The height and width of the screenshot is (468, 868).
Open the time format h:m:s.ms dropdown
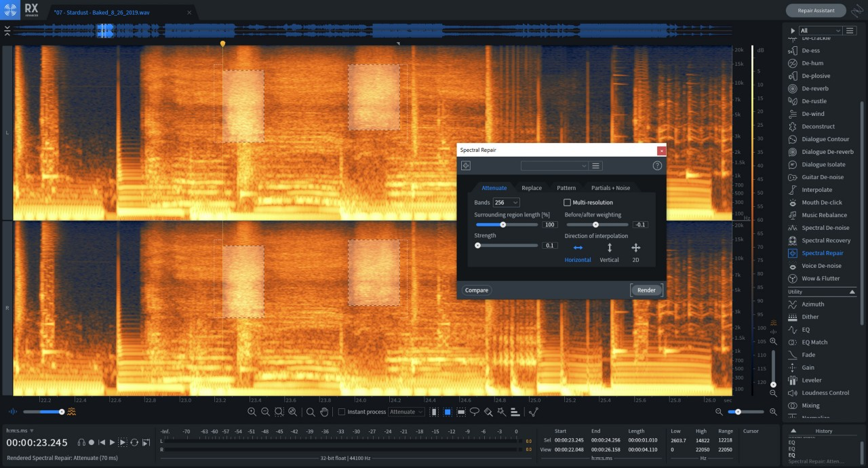coord(20,431)
